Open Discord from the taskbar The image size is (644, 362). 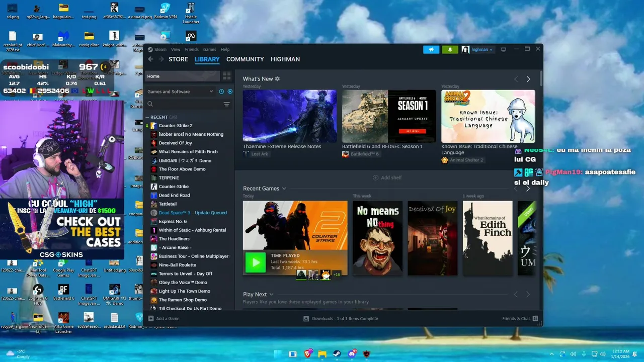[x=352, y=354]
